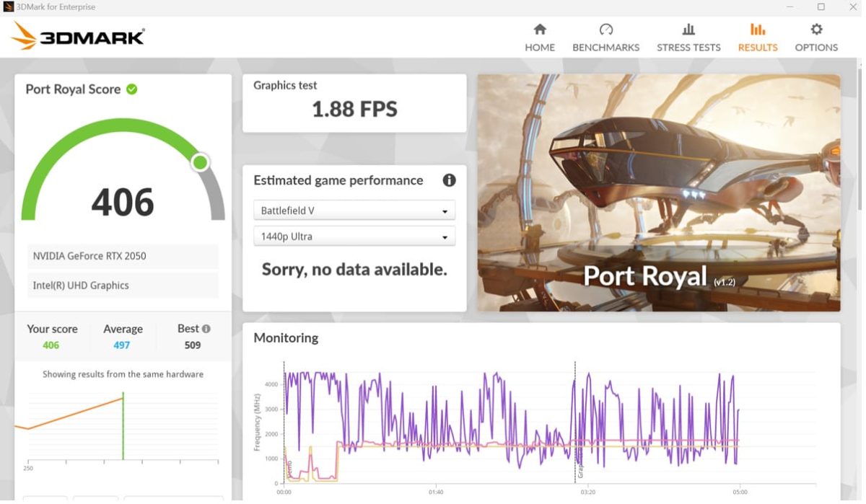Click the Graphics test label
This screenshot has width=866, height=504.
285,85
